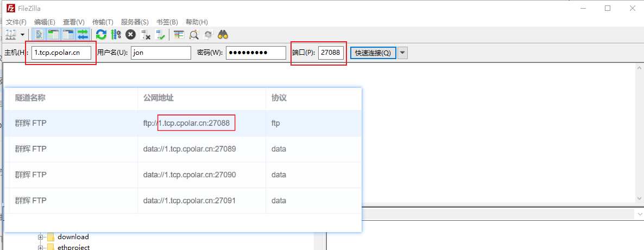Minimize the FileZilla window
This screenshot has width=644, height=250.
tap(584, 8)
